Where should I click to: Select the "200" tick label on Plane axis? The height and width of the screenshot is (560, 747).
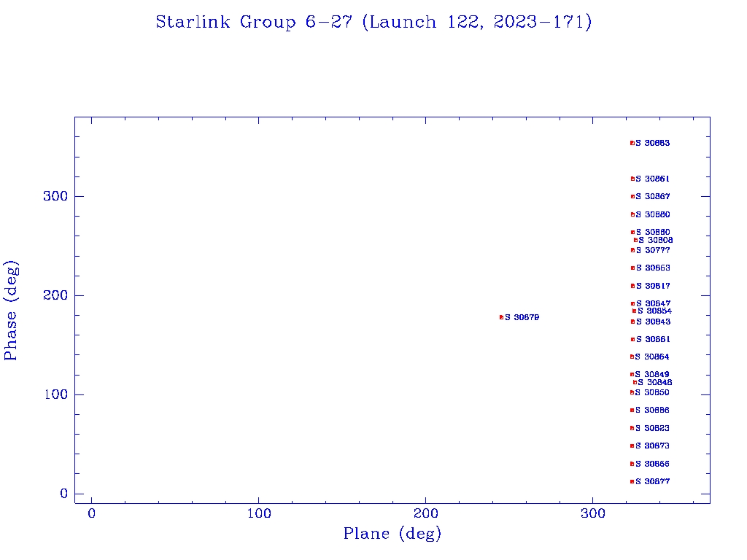425,513
